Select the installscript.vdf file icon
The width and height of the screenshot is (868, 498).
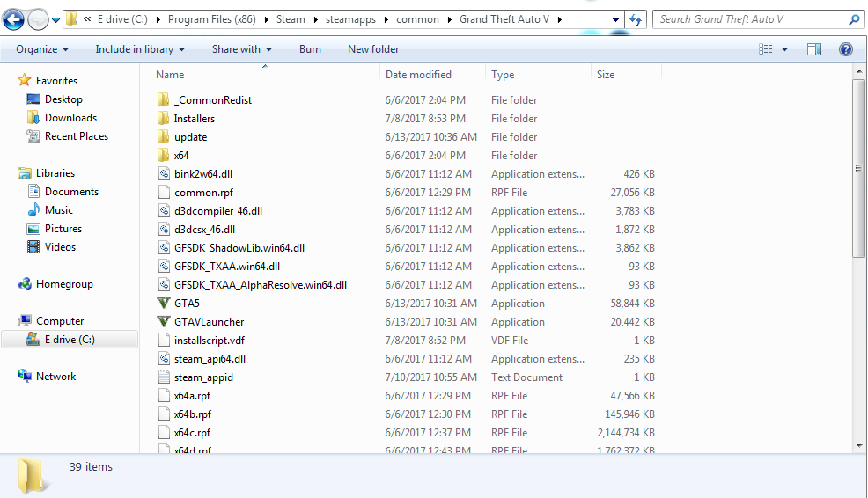pos(164,341)
